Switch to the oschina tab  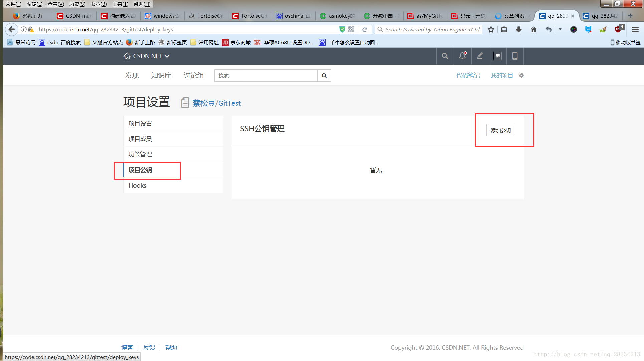click(294, 16)
